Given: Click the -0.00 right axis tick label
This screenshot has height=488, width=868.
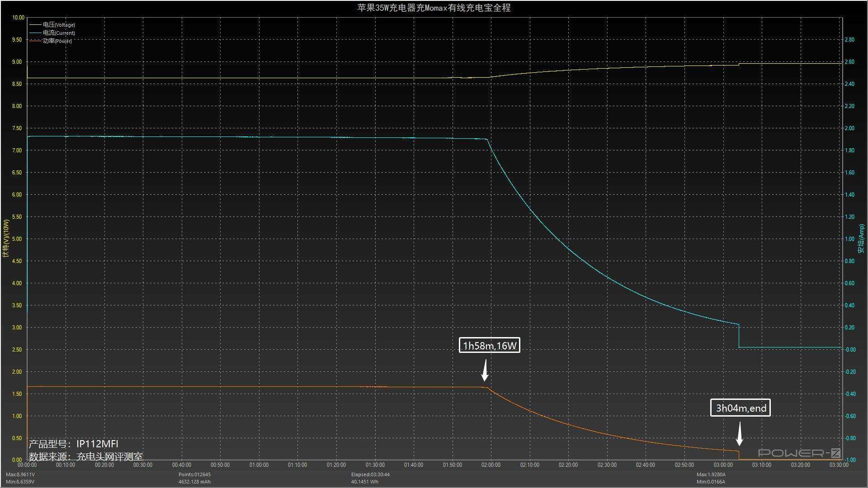Looking at the screenshot, I should pyautogui.click(x=850, y=350).
